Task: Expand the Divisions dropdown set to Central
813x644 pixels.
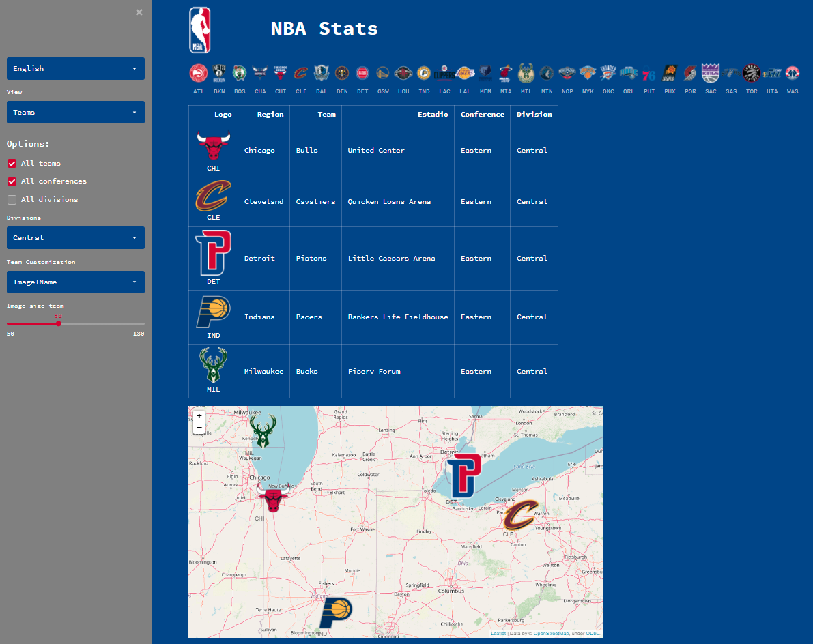Action: click(x=76, y=238)
